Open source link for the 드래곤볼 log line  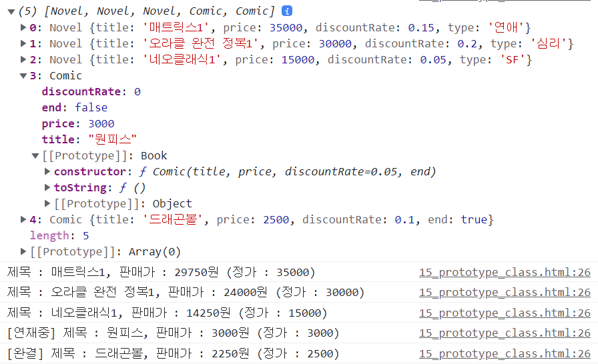tap(505, 354)
